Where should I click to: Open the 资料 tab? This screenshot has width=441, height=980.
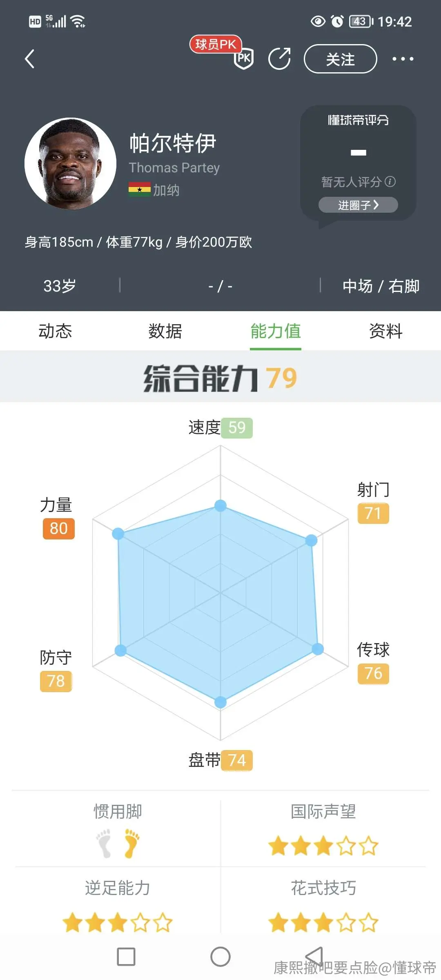point(386,331)
